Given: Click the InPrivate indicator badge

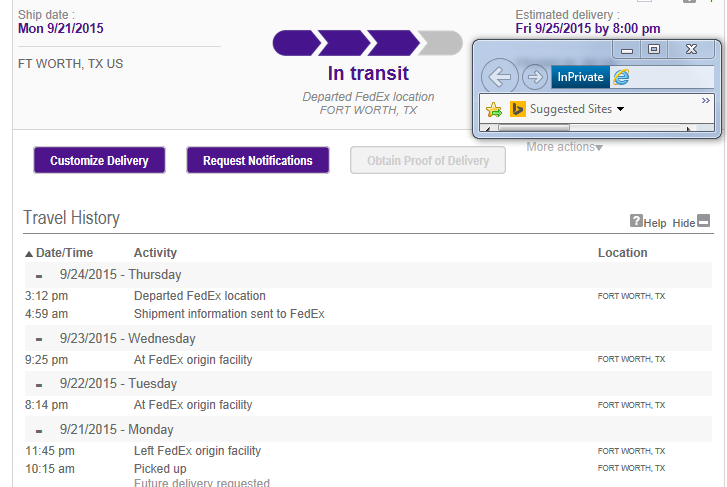Looking at the screenshot, I should pyautogui.click(x=580, y=77).
